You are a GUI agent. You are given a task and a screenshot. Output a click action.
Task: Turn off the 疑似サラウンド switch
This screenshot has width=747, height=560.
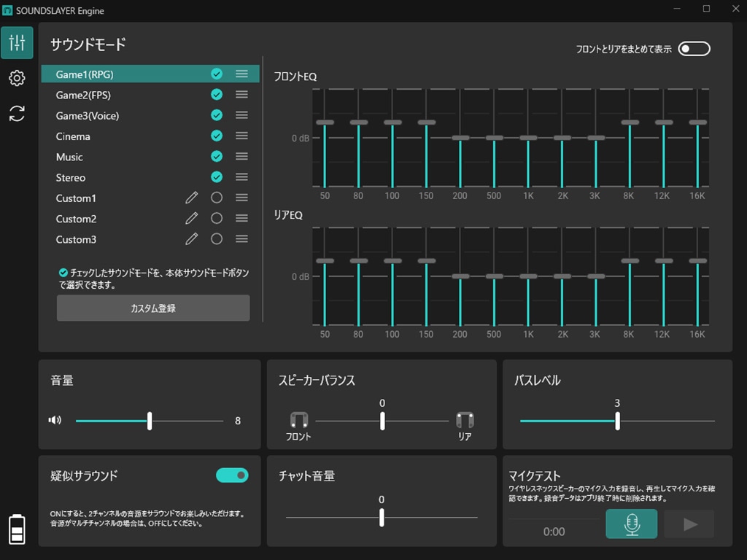point(232,475)
